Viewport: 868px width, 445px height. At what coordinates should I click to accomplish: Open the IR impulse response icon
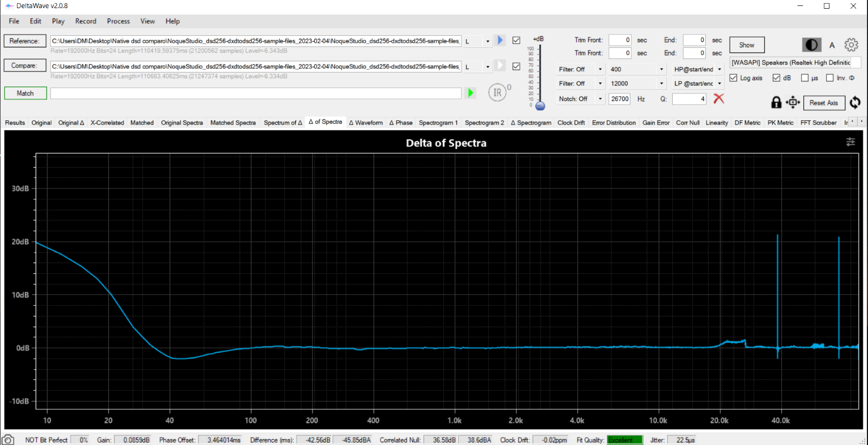[497, 93]
